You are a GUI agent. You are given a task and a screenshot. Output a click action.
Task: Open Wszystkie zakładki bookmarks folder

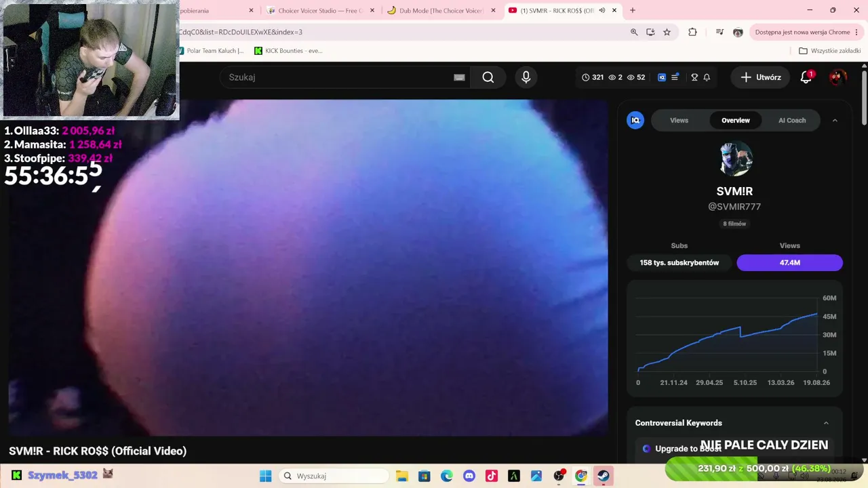830,51
